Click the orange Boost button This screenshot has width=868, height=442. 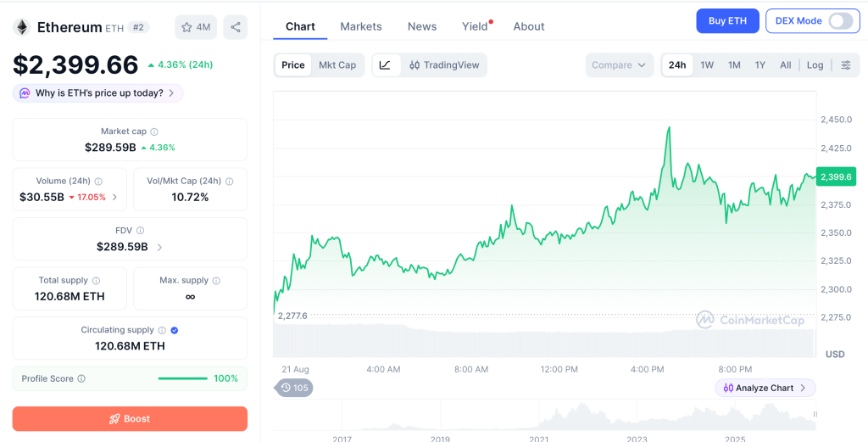pyautogui.click(x=130, y=419)
